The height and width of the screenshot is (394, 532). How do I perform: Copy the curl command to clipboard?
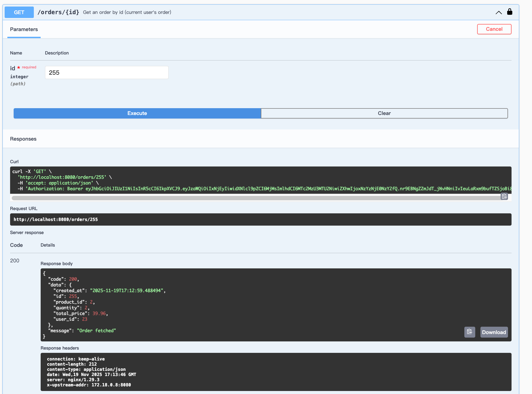point(504,196)
